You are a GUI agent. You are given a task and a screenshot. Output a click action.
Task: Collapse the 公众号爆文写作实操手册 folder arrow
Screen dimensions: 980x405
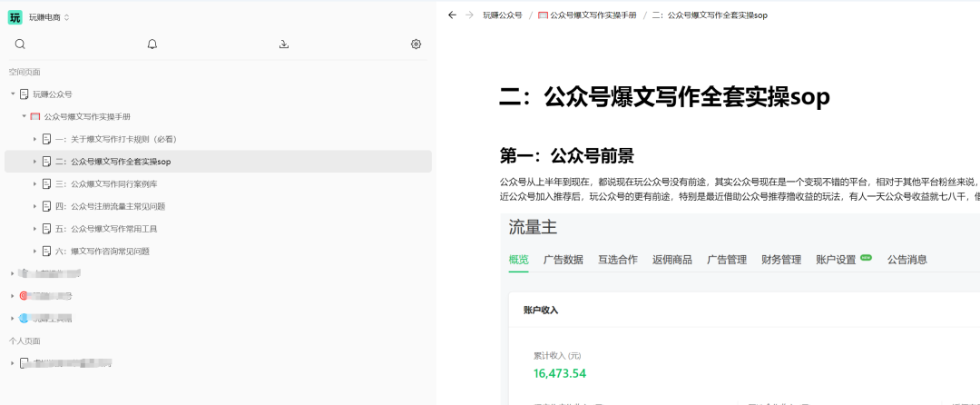(24, 117)
